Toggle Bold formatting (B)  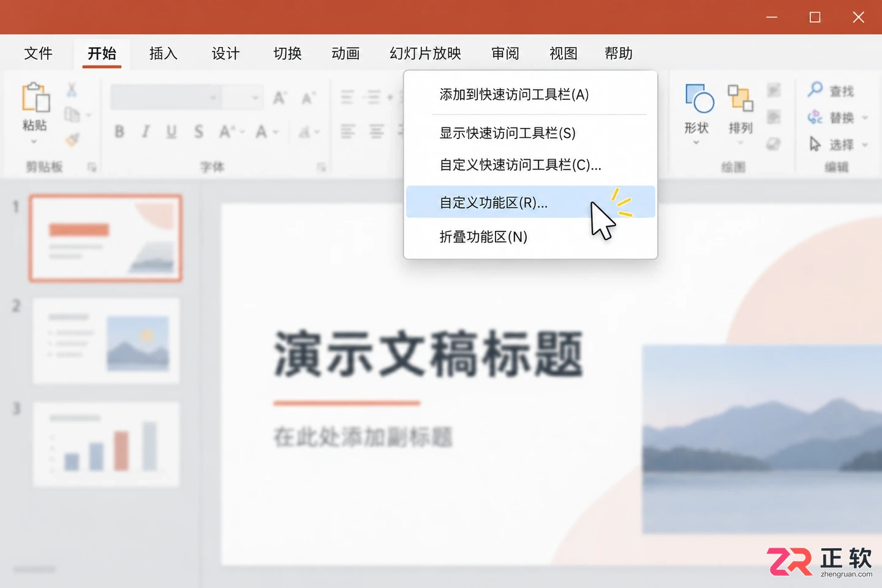pos(119,132)
